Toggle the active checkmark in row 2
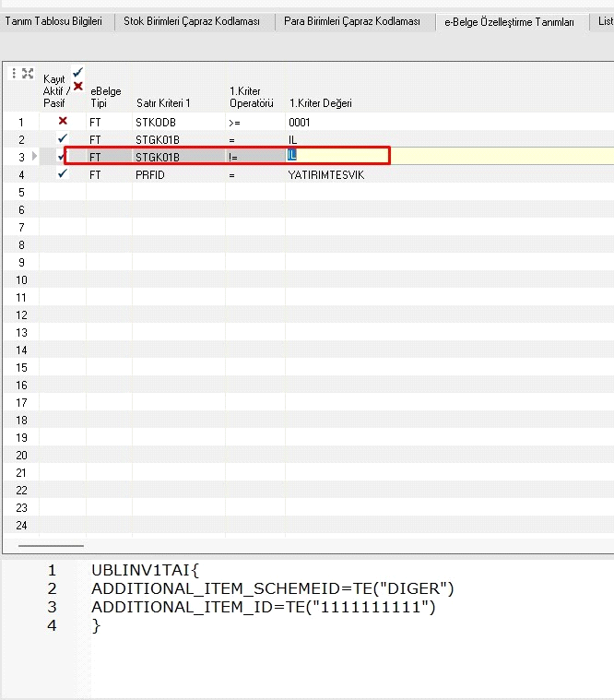This screenshot has height=700, width=614. click(63, 139)
